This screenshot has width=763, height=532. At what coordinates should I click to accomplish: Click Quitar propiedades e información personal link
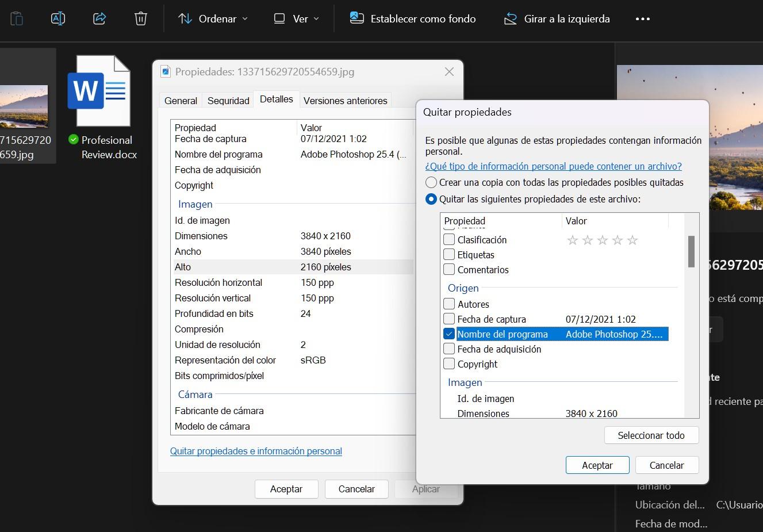click(256, 451)
